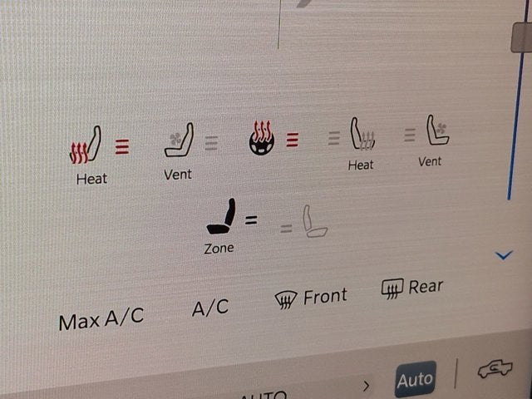Image resolution: width=532 pixels, height=399 pixels.
Task: Tap the heated steering wheel icon
Action: coord(262,138)
